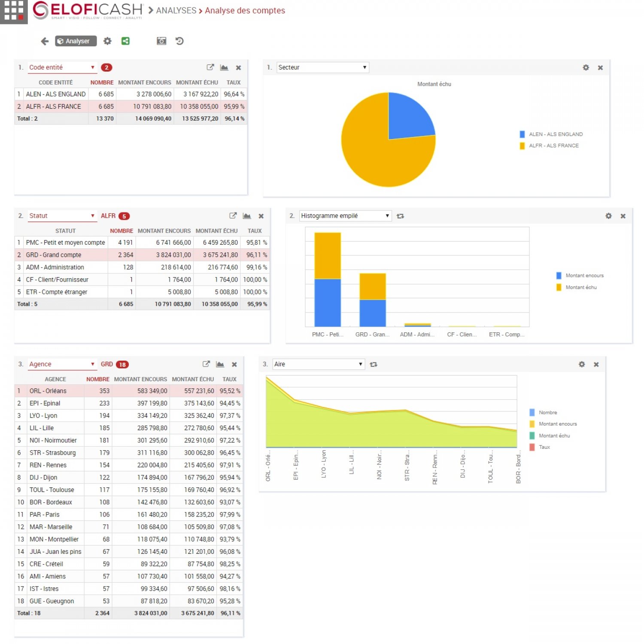Image resolution: width=644 pixels, height=644 pixels.
Task: Click the Eloficash logo
Action: (x=88, y=10)
